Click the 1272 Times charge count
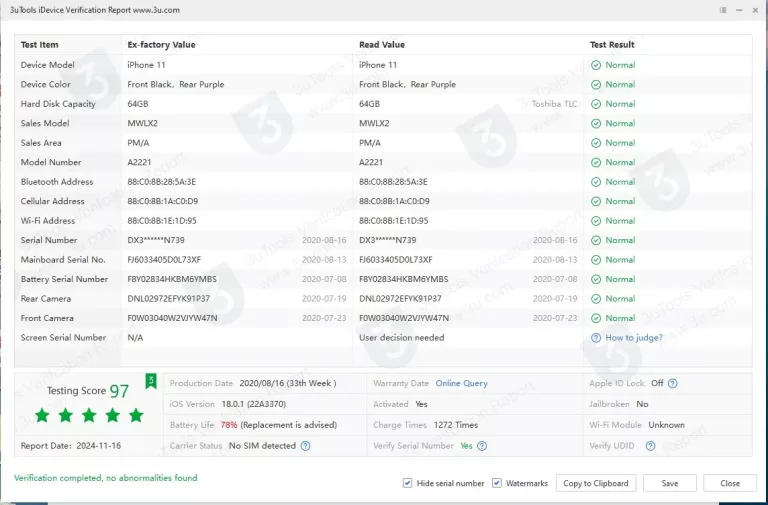 (456, 425)
